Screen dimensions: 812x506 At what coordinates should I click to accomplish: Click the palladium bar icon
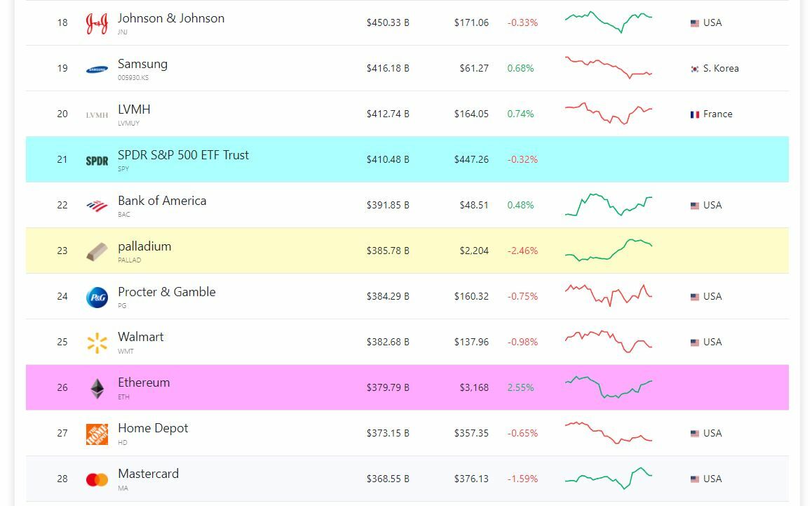[97, 251]
